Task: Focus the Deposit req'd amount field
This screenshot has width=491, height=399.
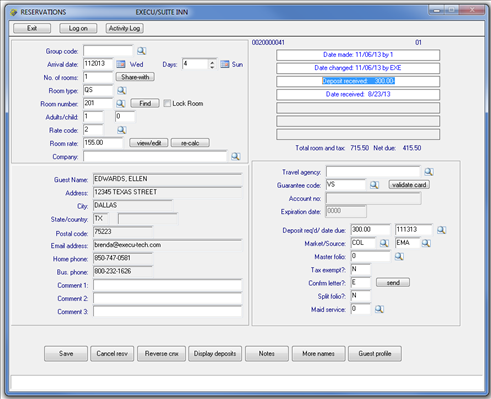Action: click(370, 230)
